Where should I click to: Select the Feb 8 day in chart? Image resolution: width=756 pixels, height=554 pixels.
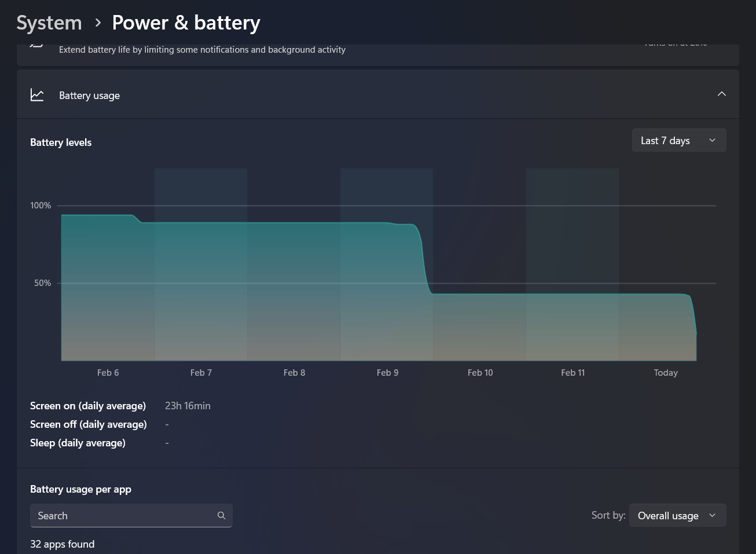(294, 265)
